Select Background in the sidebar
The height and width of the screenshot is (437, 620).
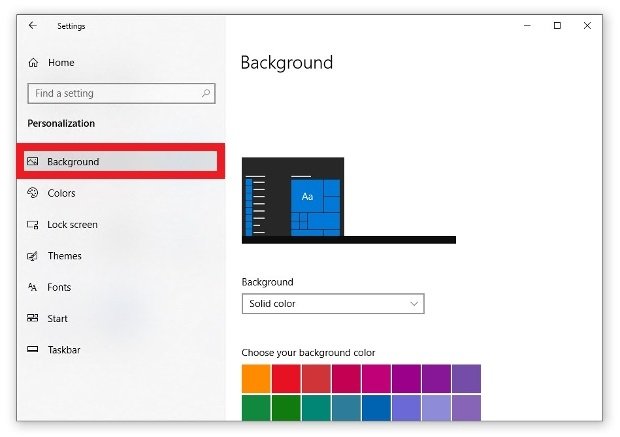click(121, 161)
